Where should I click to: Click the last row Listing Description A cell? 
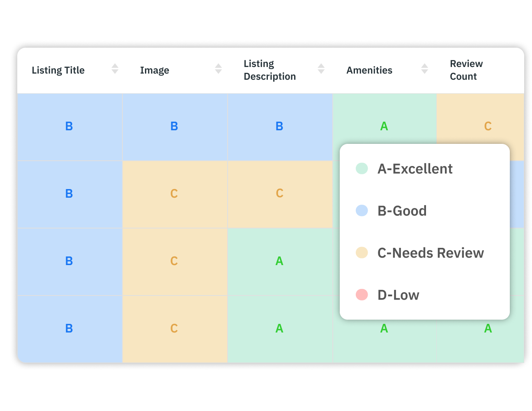(280, 329)
